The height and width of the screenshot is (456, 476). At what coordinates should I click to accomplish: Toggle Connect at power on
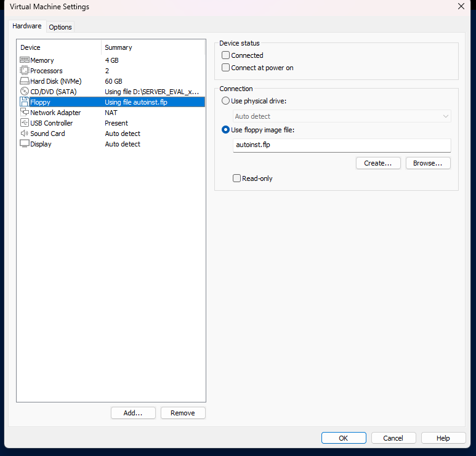click(x=226, y=68)
